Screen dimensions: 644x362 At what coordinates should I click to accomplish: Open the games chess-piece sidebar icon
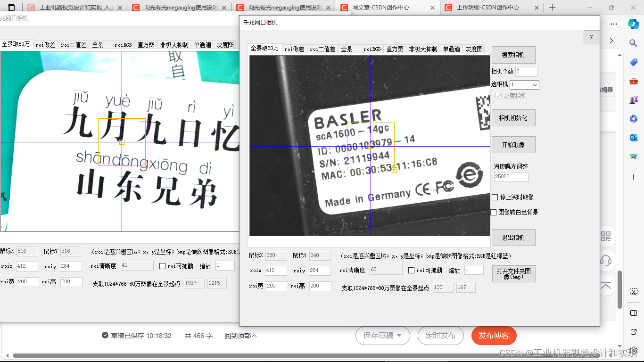coord(633,100)
